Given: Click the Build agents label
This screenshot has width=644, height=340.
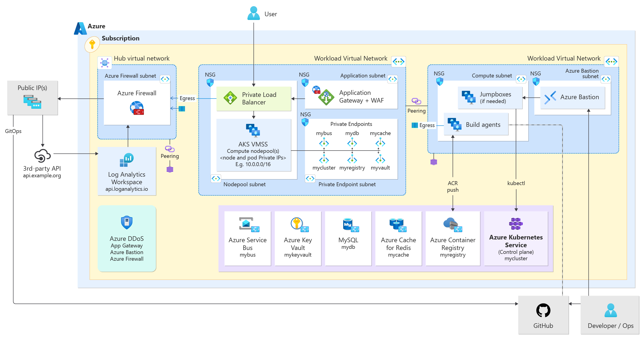Looking at the screenshot, I should [483, 125].
